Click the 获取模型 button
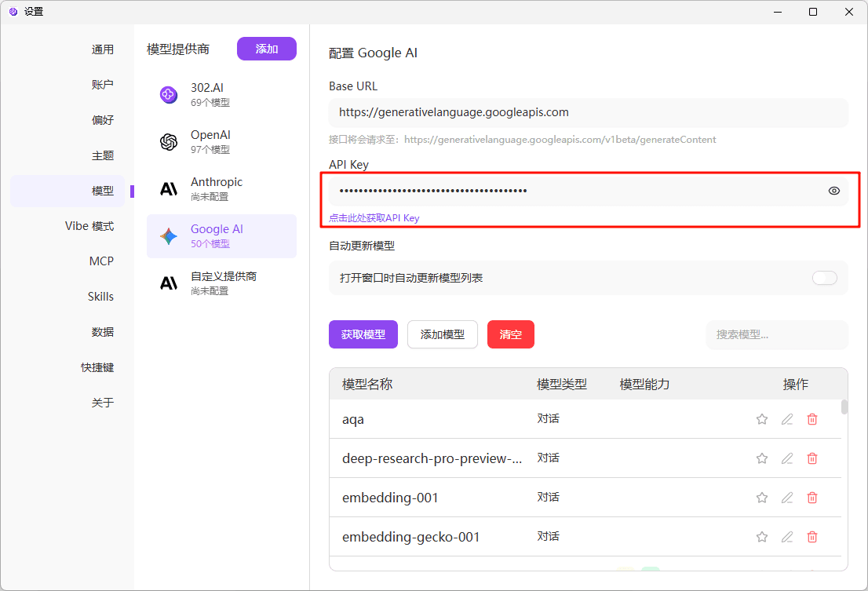The width and height of the screenshot is (868, 591). tap(363, 334)
